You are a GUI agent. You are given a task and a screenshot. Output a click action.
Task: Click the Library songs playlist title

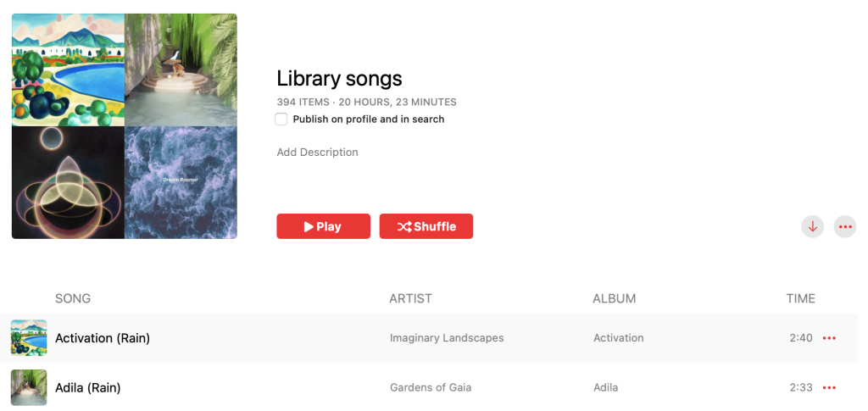(339, 79)
